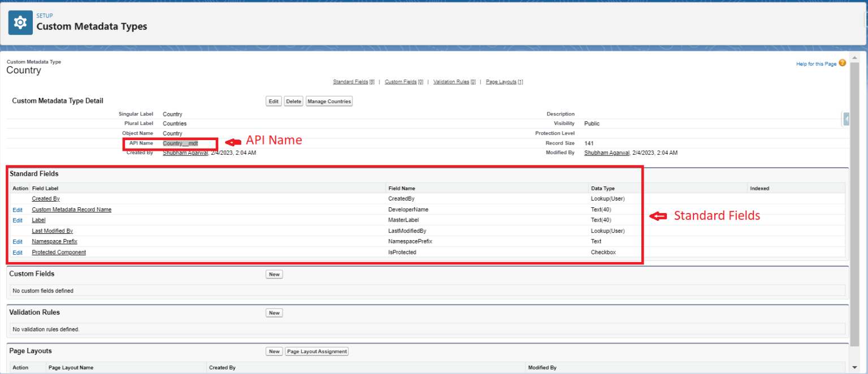868x374 pixels.
Task: Open Manage Countries records
Action: click(329, 101)
